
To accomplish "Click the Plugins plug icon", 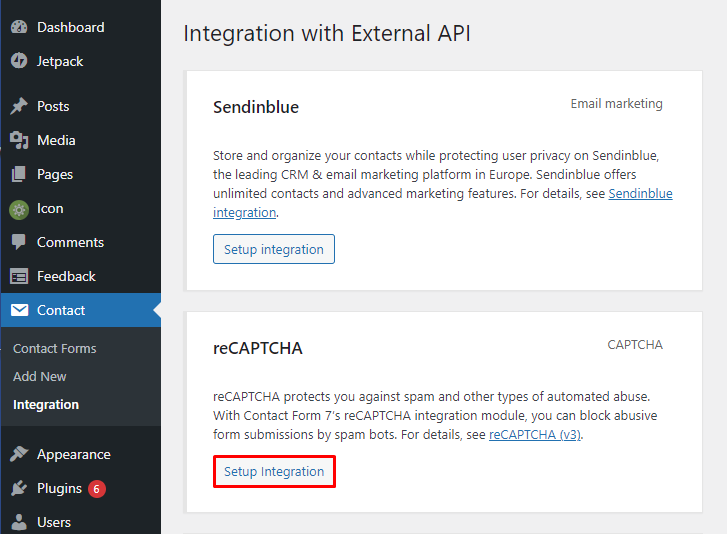I will pyautogui.click(x=19, y=488).
